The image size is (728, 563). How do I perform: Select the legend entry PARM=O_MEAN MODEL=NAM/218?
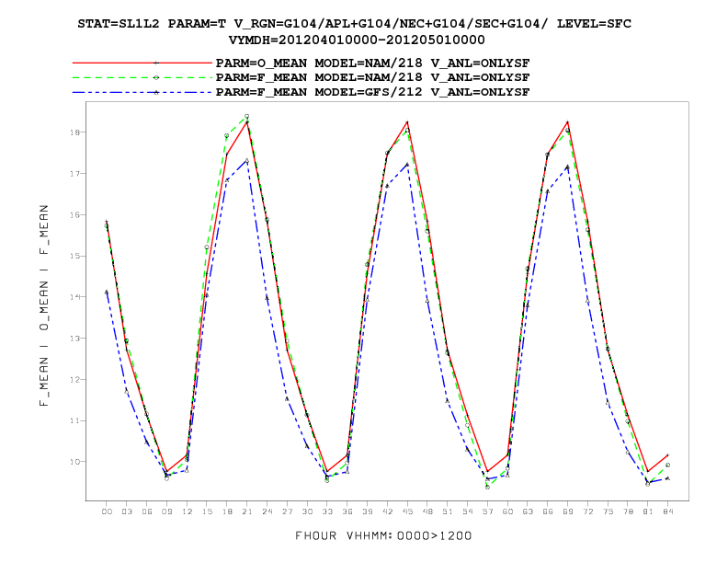coord(372,63)
